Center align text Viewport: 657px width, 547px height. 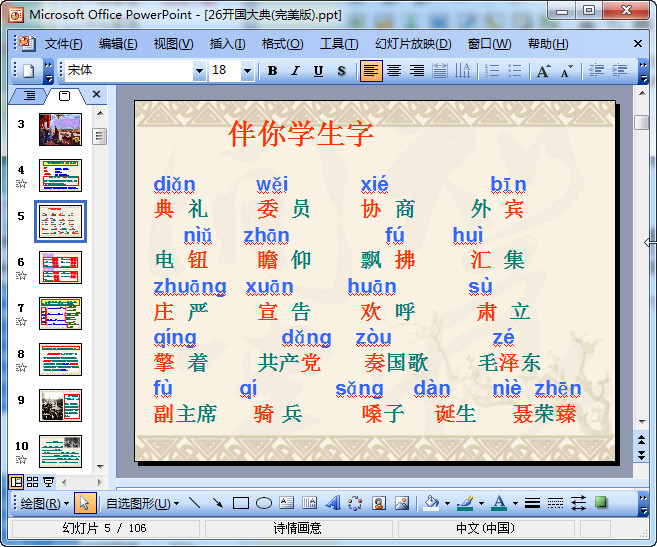394,70
